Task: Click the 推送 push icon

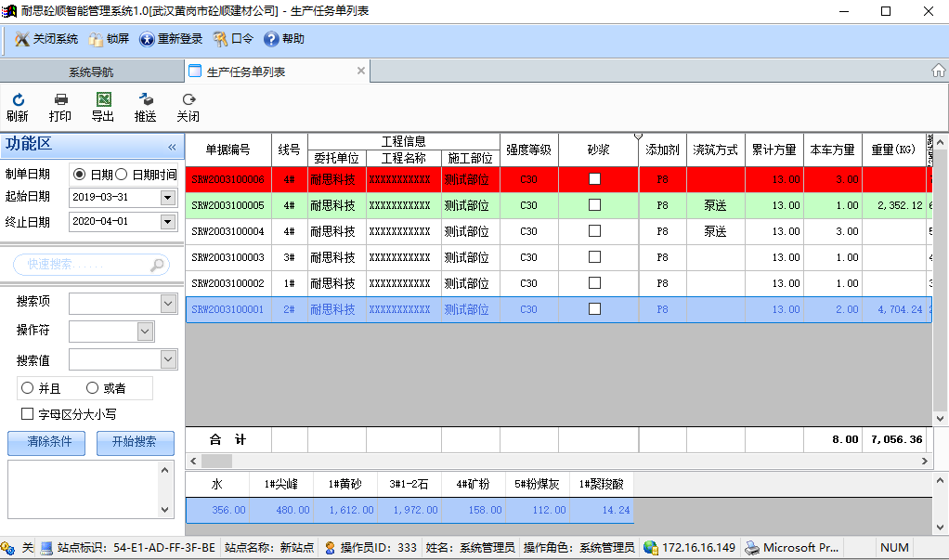Action: (x=146, y=100)
